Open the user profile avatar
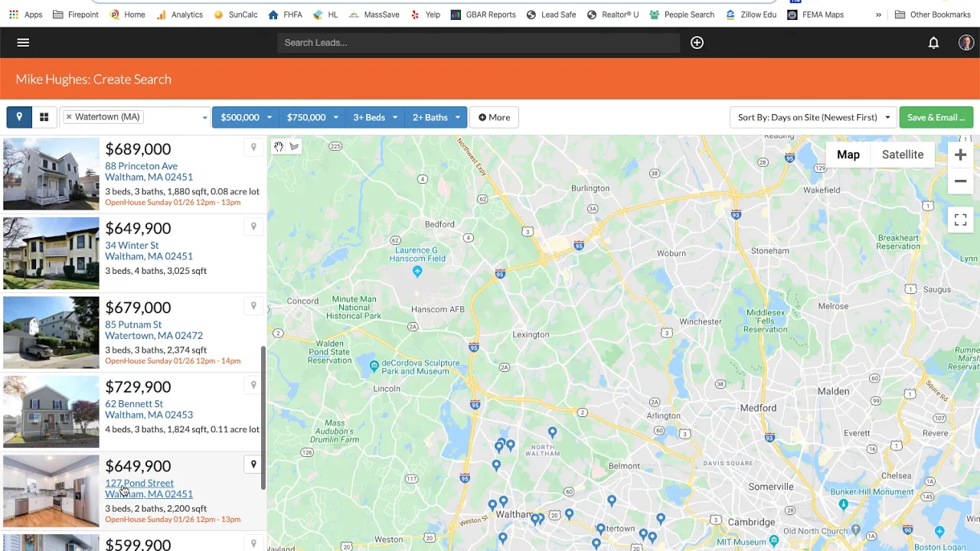 [x=965, y=43]
